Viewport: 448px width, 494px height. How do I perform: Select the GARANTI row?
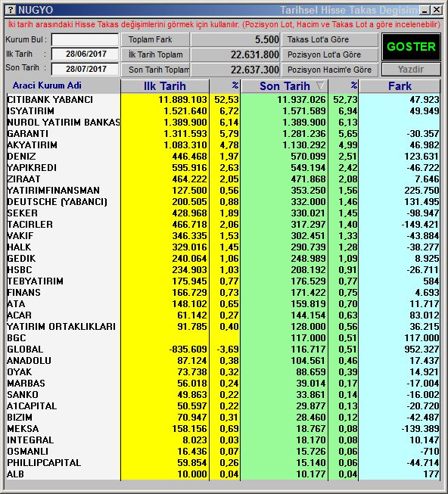pyautogui.click(x=223, y=134)
